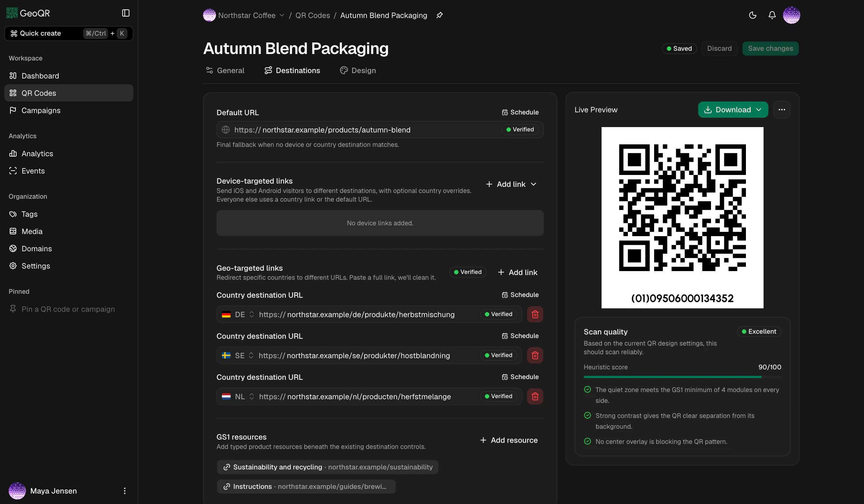Change the SE country selector

coord(238,355)
